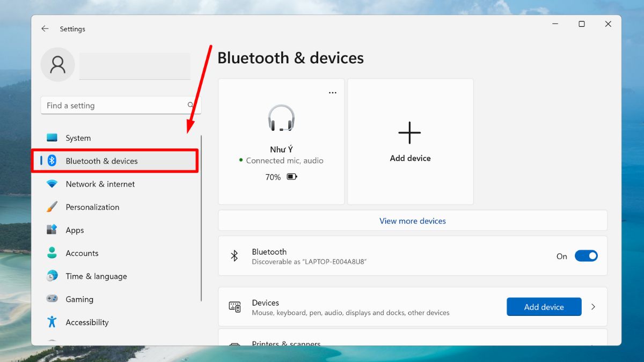Click the Find a setting search box
This screenshot has height=362, width=644.
(121, 105)
